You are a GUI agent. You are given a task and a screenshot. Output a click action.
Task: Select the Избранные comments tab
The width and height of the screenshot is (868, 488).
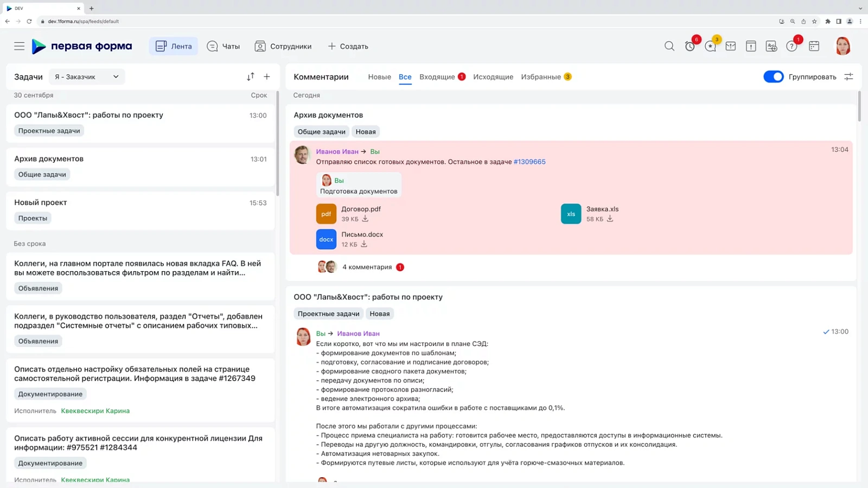pyautogui.click(x=541, y=76)
